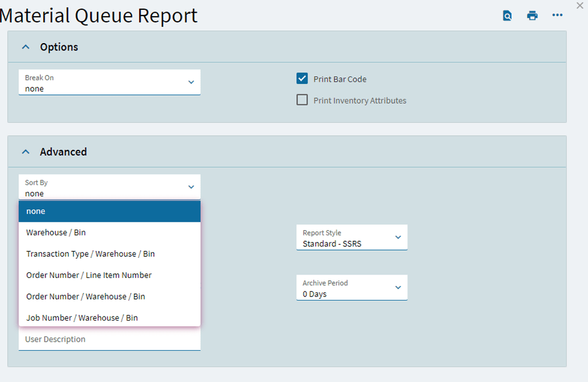Open the report preview icon
Image resolution: width=588 pixels, height=382 pixels.
pyautogui.click(x=507, y=16)
